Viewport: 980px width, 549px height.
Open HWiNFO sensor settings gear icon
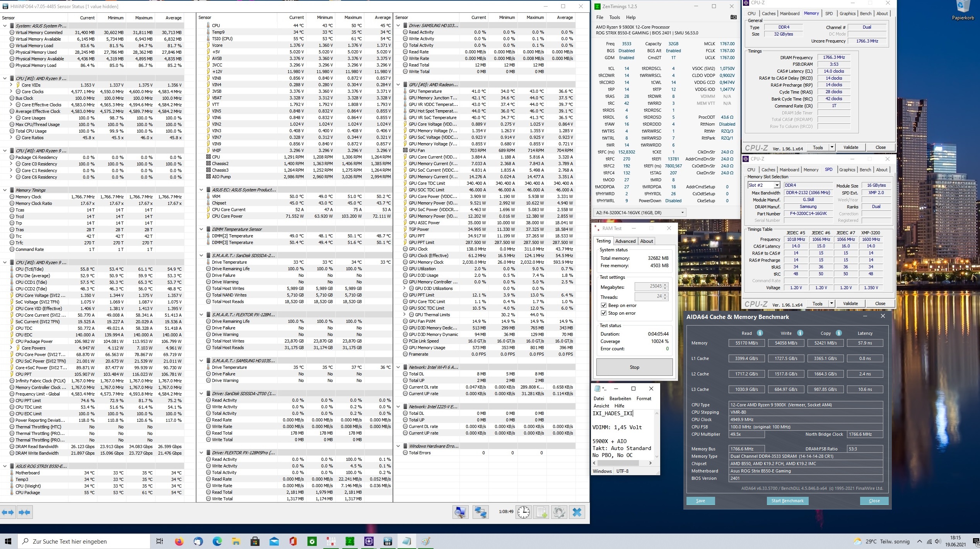click(x=559, y=512)
